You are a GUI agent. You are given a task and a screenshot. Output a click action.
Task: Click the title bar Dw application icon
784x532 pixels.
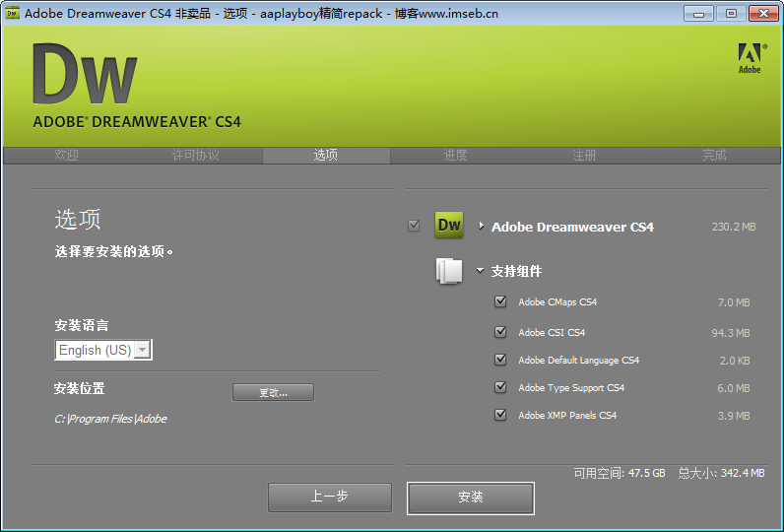(12, 14)
